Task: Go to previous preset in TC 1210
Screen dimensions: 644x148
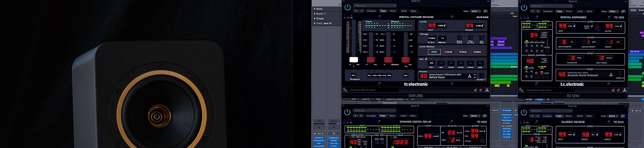Action: [533, 11]
